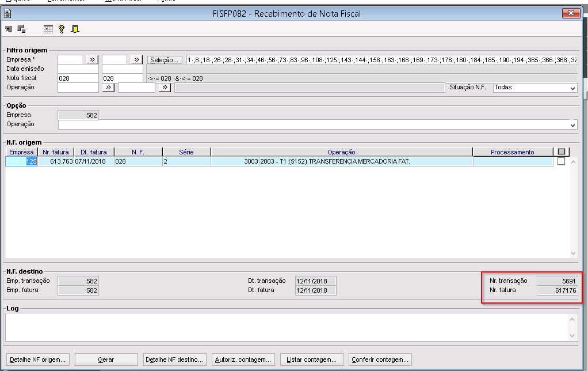Select the operation code cell 3003
588x371 pixels.
pyautogui.click(x=235, y=161)
